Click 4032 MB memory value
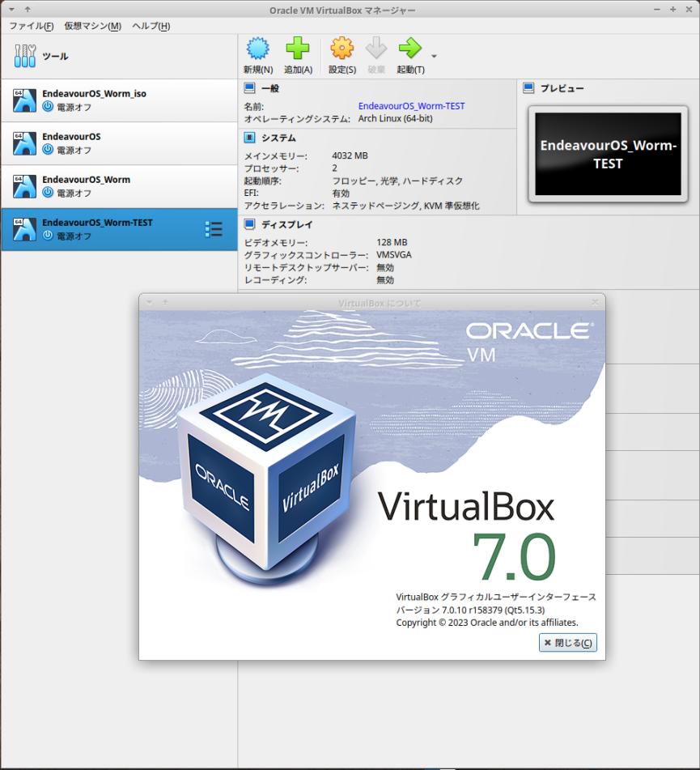700x770 pixels. click(350, 155)
